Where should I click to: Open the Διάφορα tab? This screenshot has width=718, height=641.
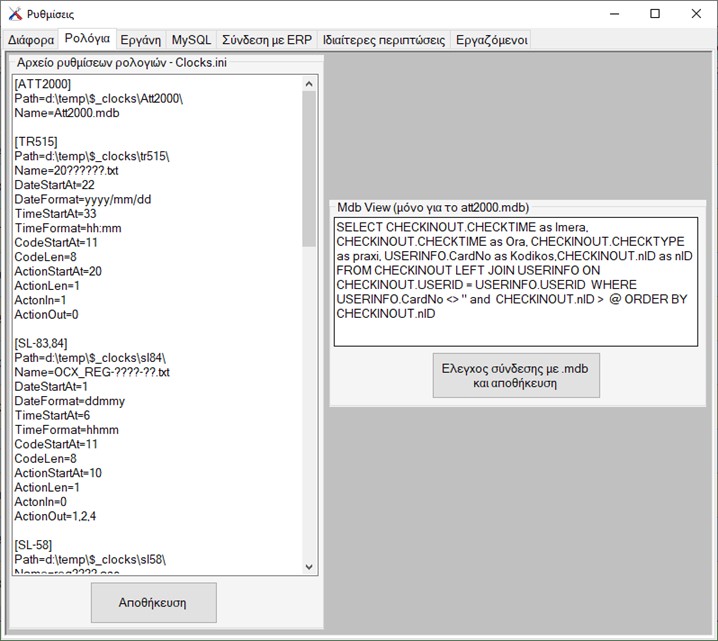pos(30,40)
